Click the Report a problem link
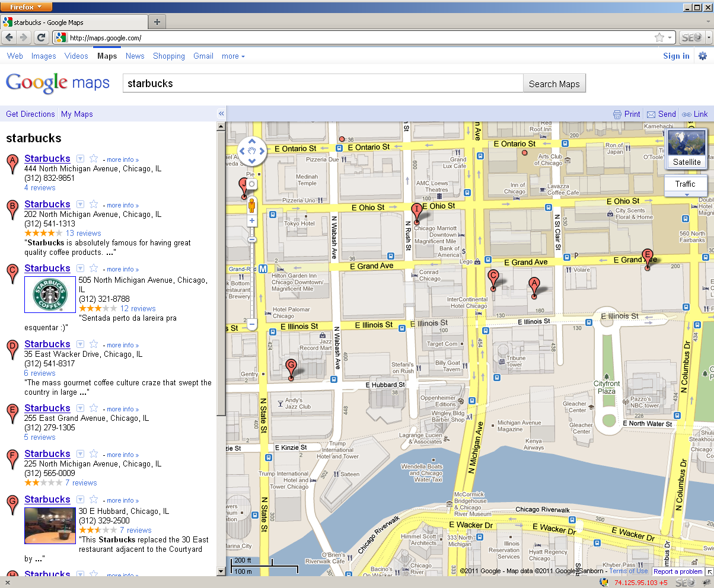714x588 pixels. 678,571
